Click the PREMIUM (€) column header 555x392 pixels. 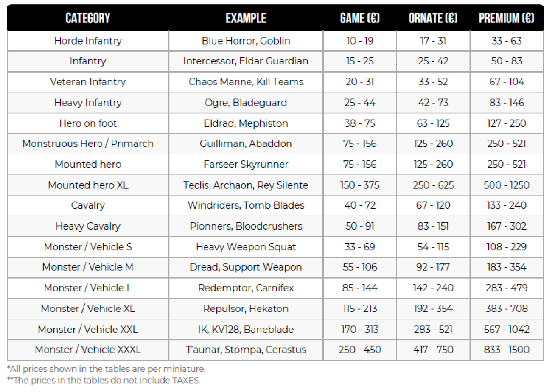(507, 18)
